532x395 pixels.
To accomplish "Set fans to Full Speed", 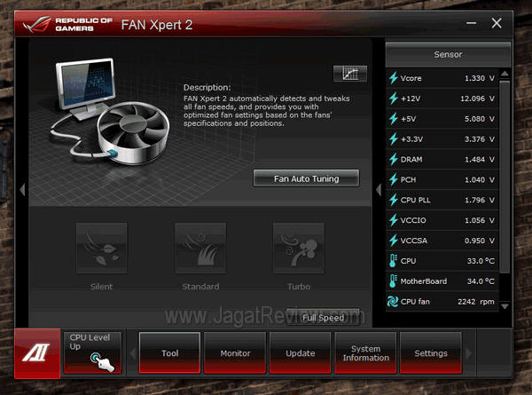I will 323,318.
